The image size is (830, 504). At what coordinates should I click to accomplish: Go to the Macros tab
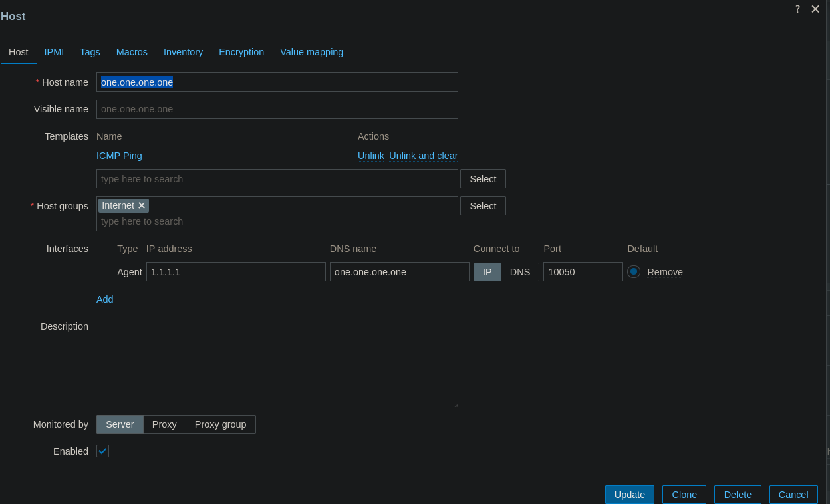point(132,52)
